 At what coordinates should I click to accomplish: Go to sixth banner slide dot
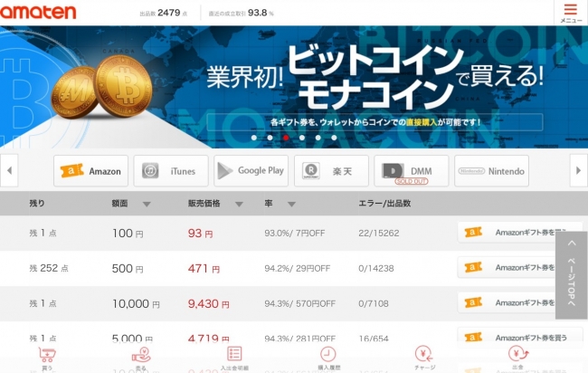334,138
